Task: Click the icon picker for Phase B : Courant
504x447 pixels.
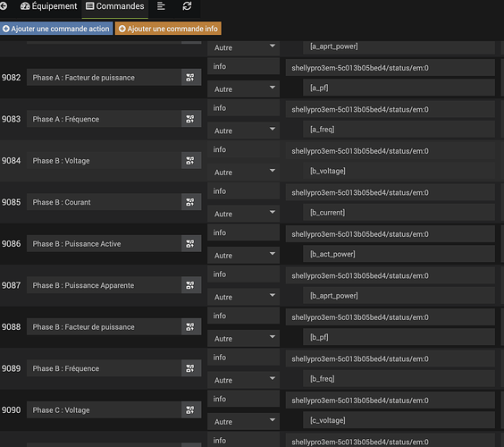Action: point(191,202)
